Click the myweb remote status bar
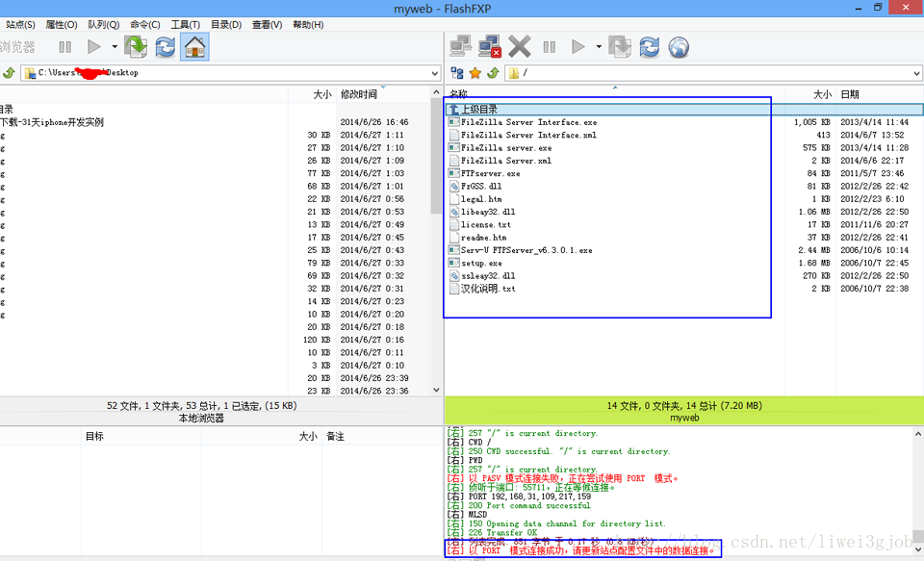The height and width of the screenshot is (561, 924). pyautogui.click(x=684, y=411)
